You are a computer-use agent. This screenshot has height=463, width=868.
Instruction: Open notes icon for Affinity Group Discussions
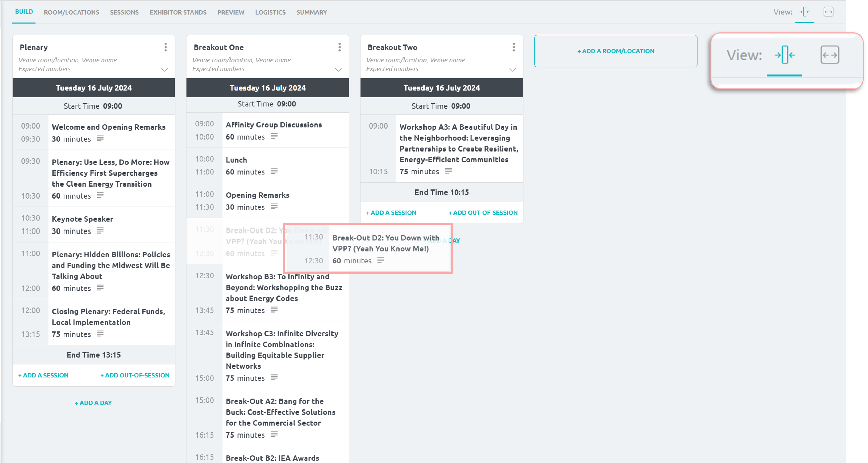click(274, 137)
